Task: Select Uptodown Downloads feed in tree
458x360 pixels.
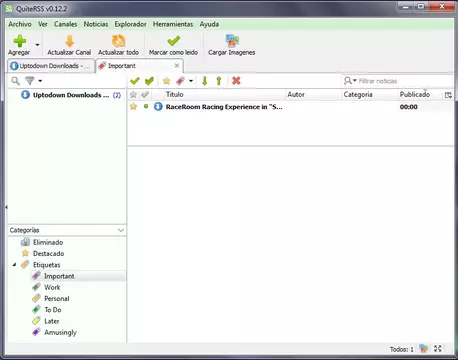Action: tap(67, 95)
